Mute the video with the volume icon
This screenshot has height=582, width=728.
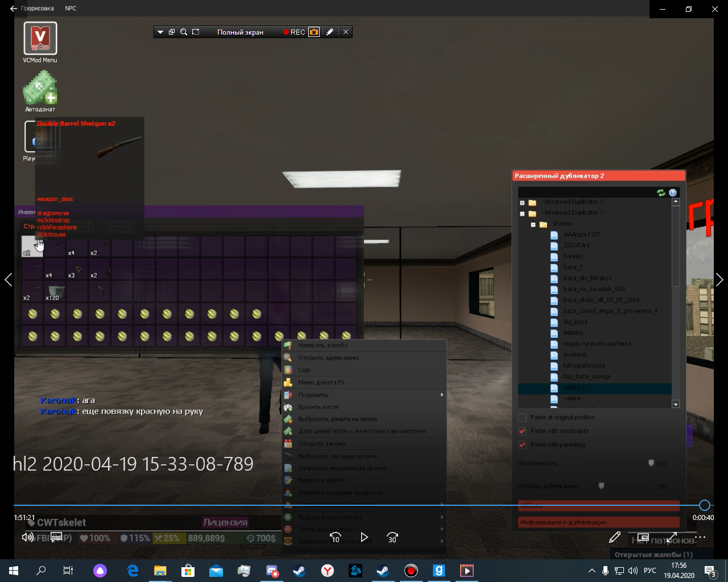pos(27,537)
